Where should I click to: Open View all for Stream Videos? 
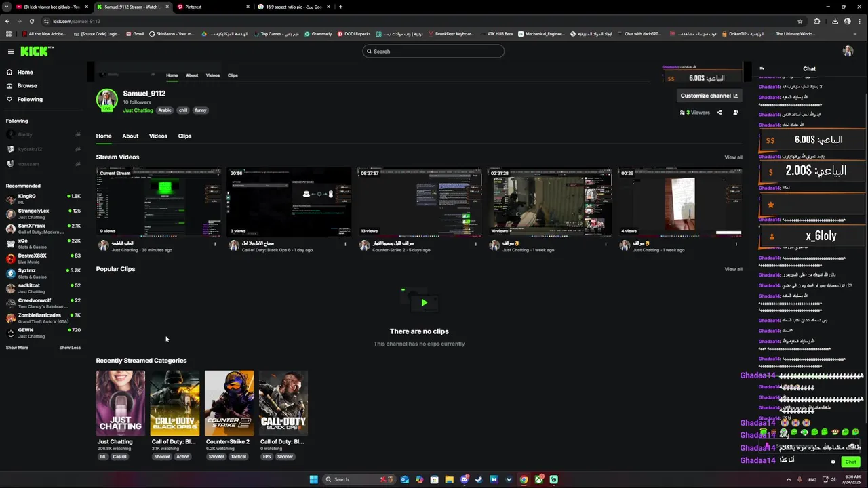[x=733, y=157]
